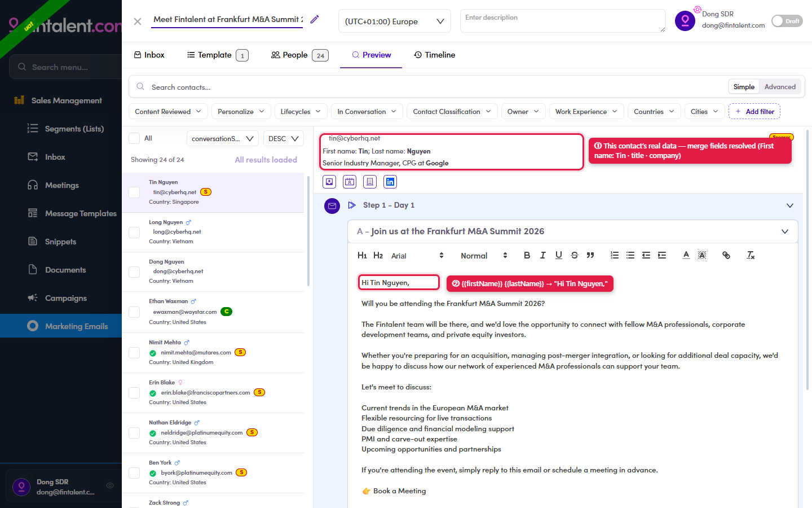Select the Simple search mode
The image size is (812, 508).
click(x=744, y=87)
